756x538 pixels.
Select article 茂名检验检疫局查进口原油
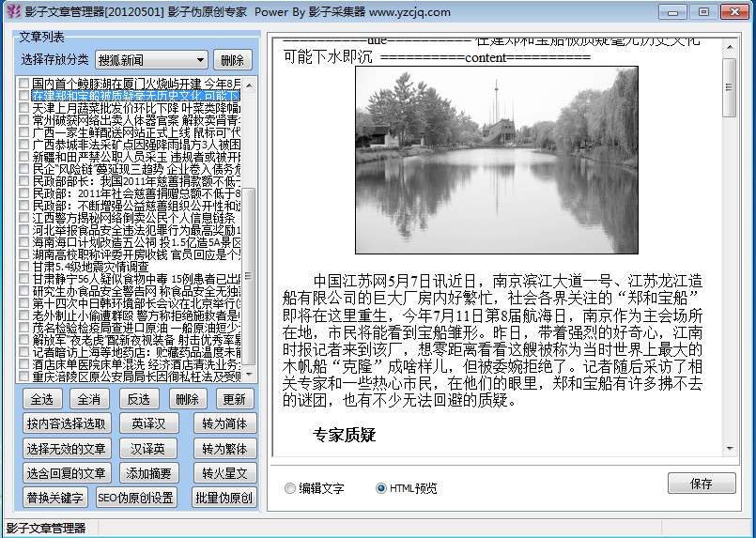click(x=136, y=327)
